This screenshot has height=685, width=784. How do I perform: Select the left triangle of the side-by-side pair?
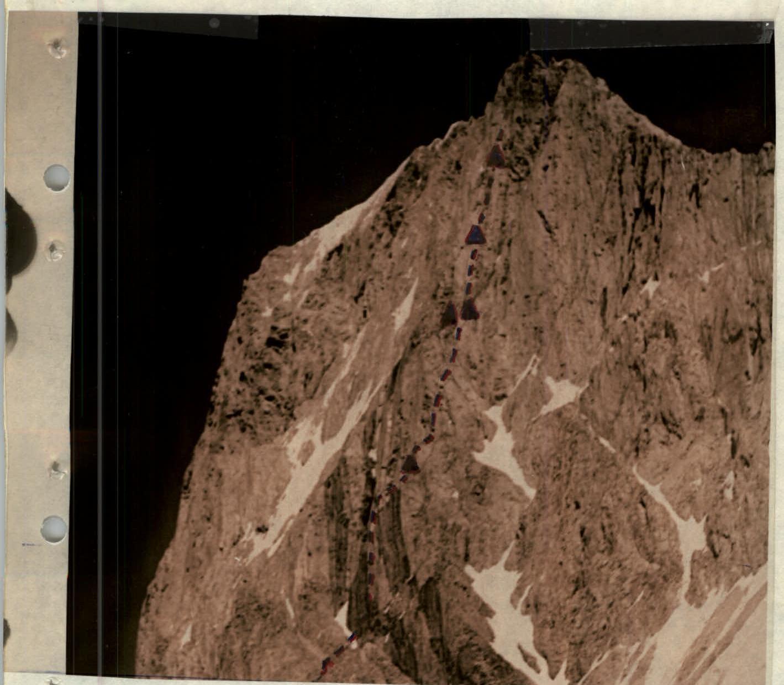pos(450,313)
